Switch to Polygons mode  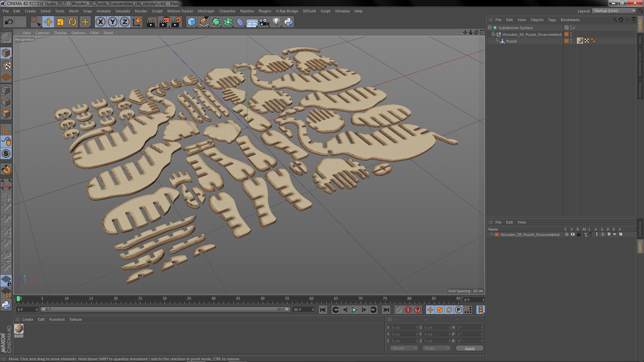pyautogui.click(x=6, y=114)
